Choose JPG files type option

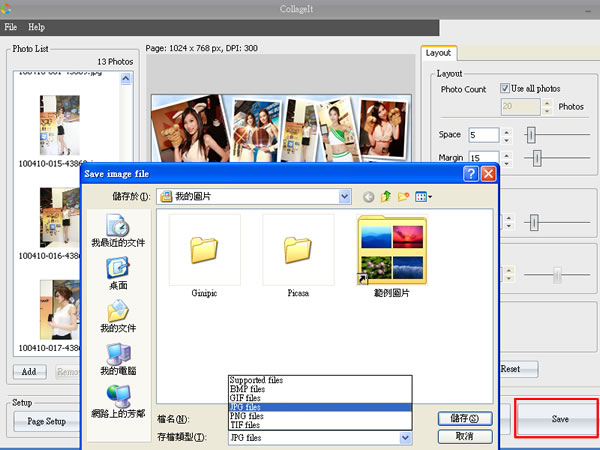[x=320, y=407]
